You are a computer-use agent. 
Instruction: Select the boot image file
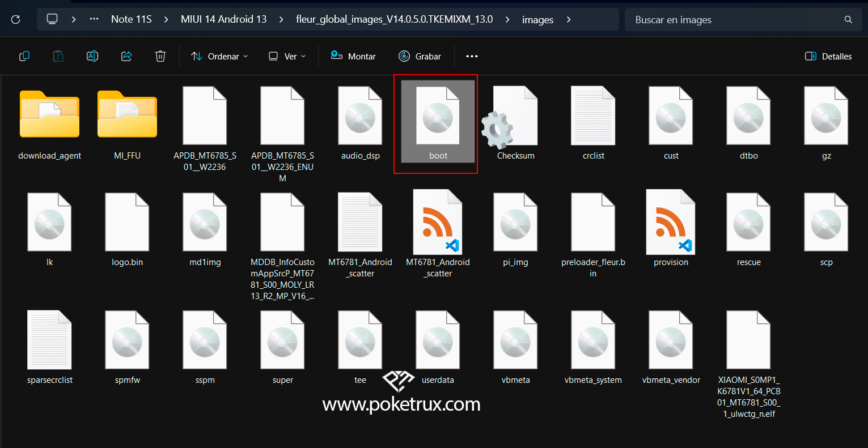point(438,122)
